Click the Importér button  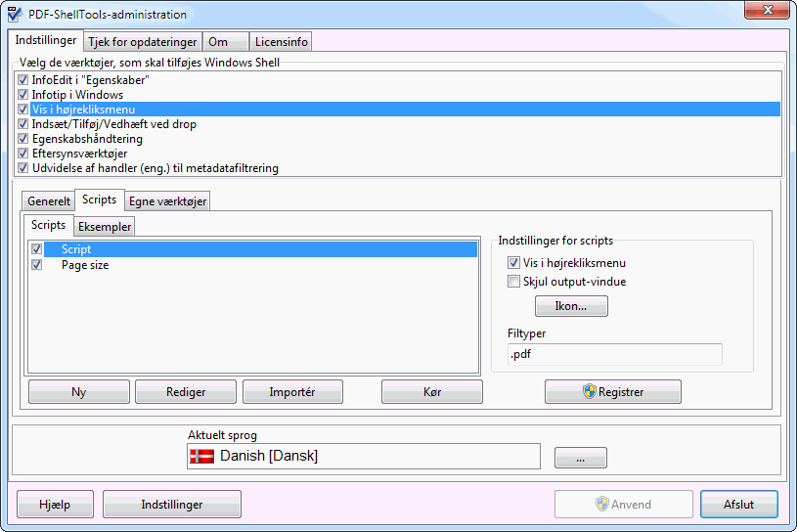tap(292, 392)
